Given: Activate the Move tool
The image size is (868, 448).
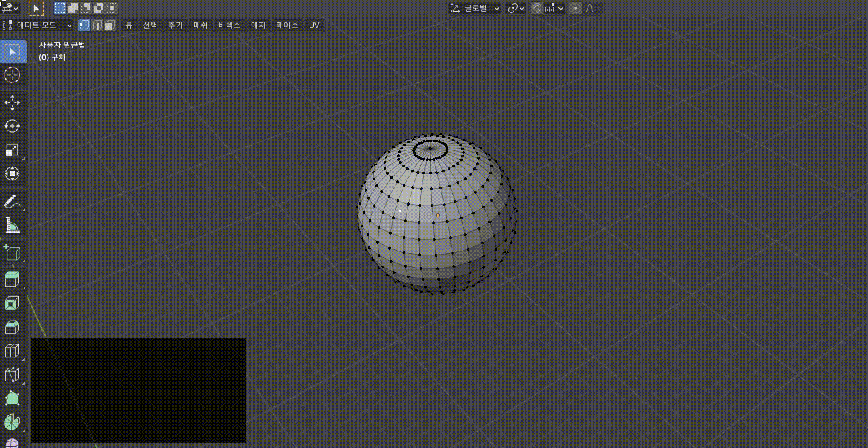Looking at the screenshot, I should (12, 103).
